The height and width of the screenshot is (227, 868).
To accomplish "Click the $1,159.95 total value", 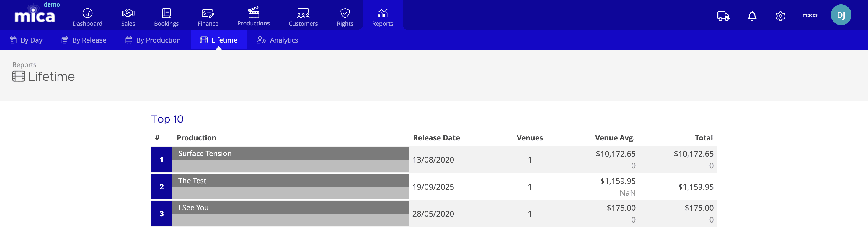I will click(696, 187).
